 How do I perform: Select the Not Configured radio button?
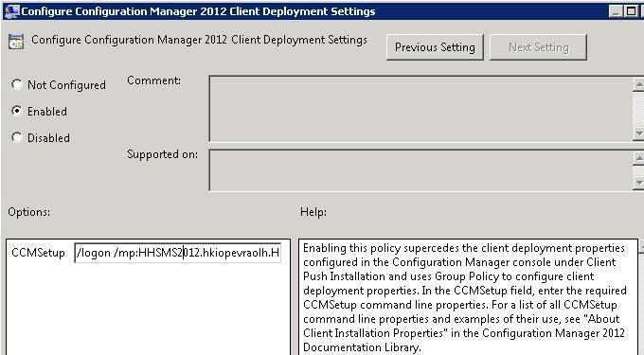[17, 84]
